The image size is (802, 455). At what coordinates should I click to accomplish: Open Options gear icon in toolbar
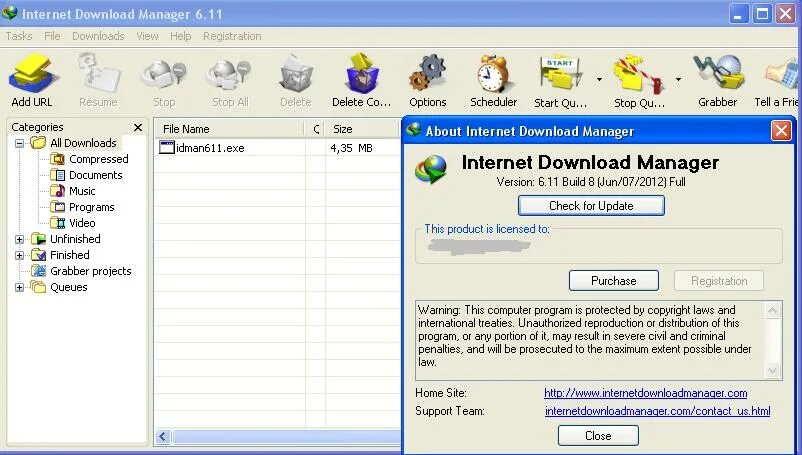(x=428, y=74)
